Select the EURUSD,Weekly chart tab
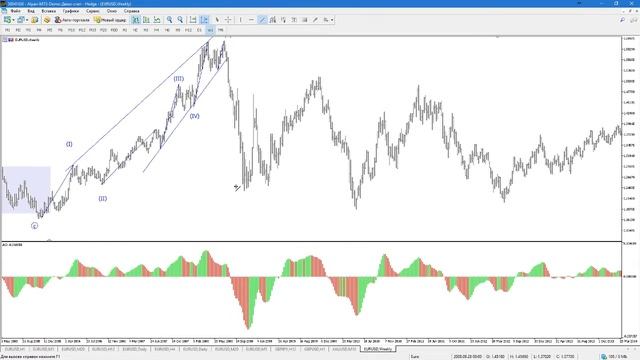The image size is (640, 360). [378, 349]
